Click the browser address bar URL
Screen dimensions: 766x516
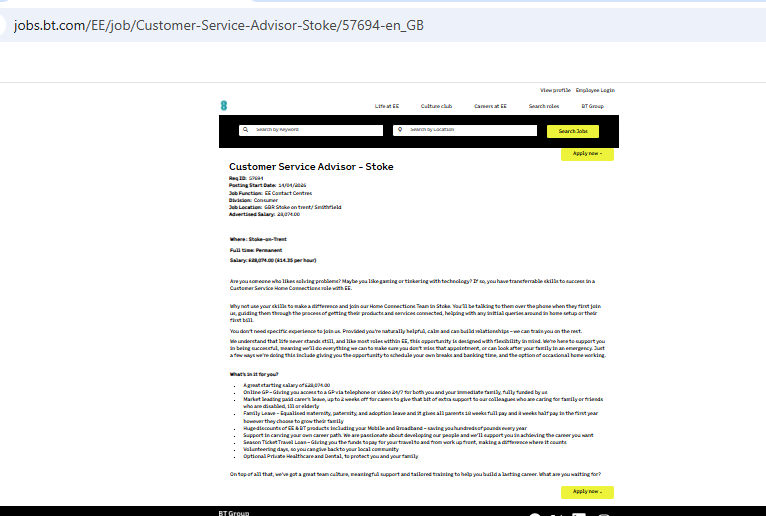pyautogui.click(x=218, y=25)
